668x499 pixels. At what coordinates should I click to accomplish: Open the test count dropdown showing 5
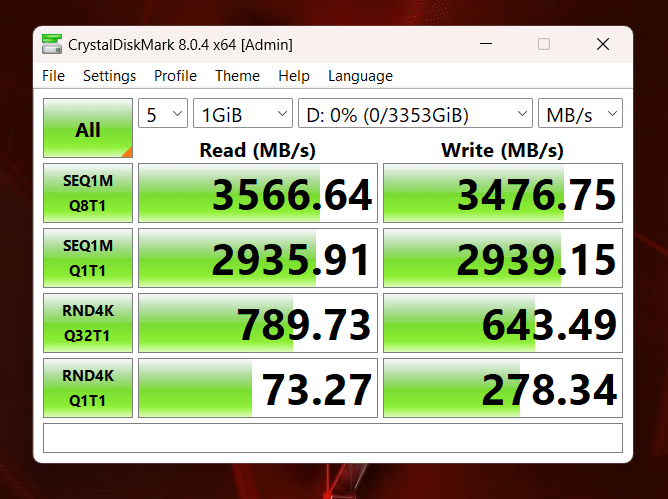(x=162, y=114)
